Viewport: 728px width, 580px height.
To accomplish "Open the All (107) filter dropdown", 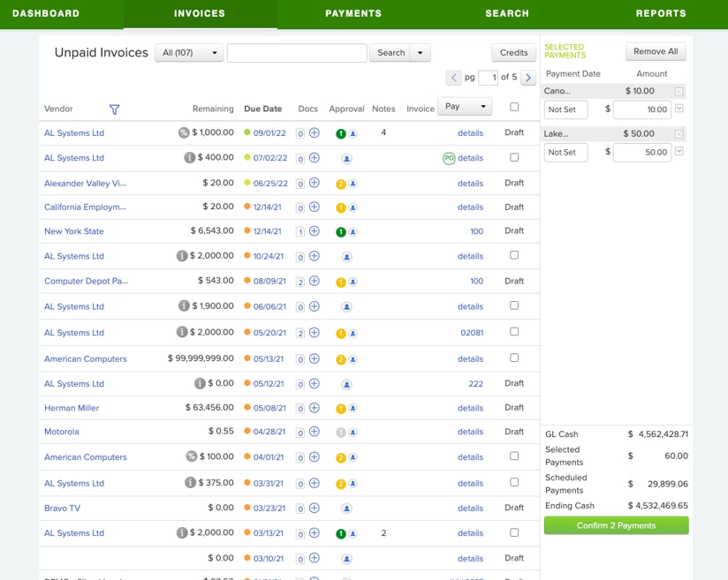I will (189, 53).
